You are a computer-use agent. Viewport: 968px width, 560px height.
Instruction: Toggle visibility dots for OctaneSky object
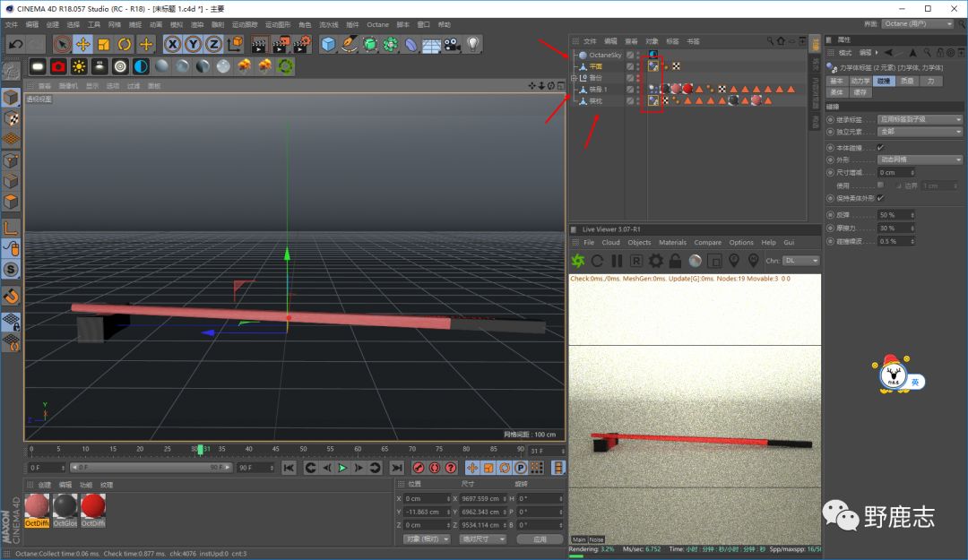638,55
